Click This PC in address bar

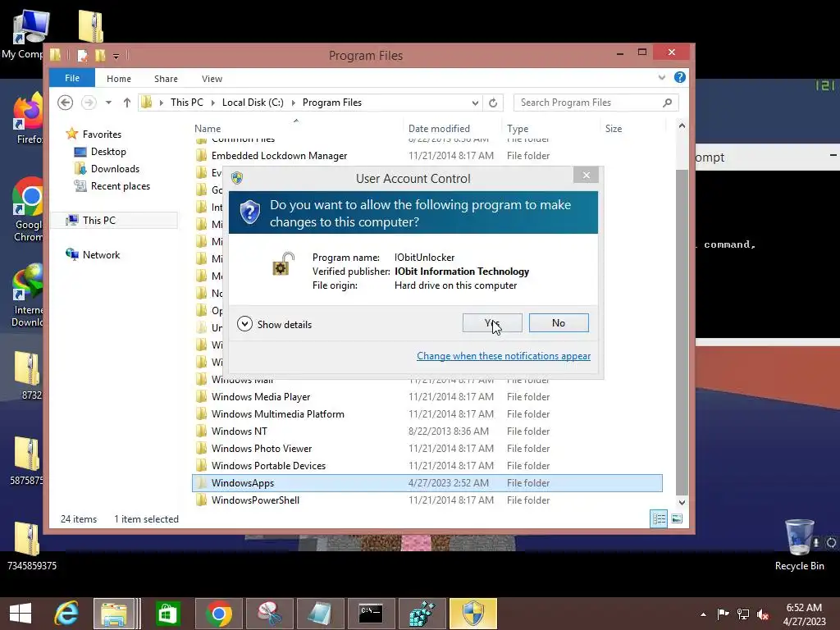click(186, 103)
